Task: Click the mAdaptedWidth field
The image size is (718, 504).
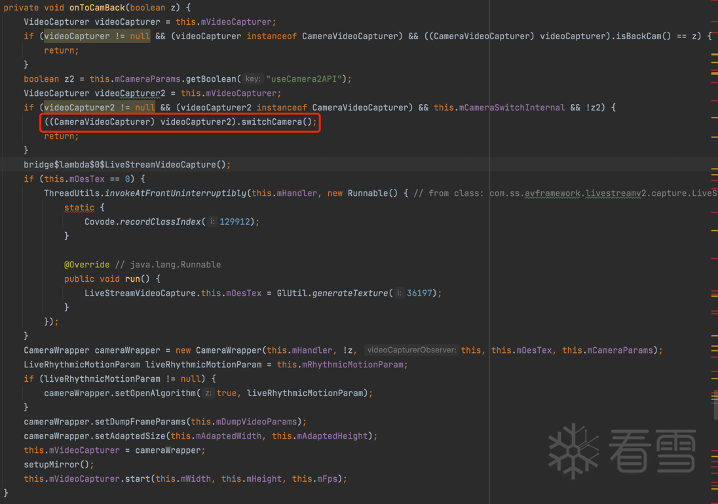Action: 228,436
